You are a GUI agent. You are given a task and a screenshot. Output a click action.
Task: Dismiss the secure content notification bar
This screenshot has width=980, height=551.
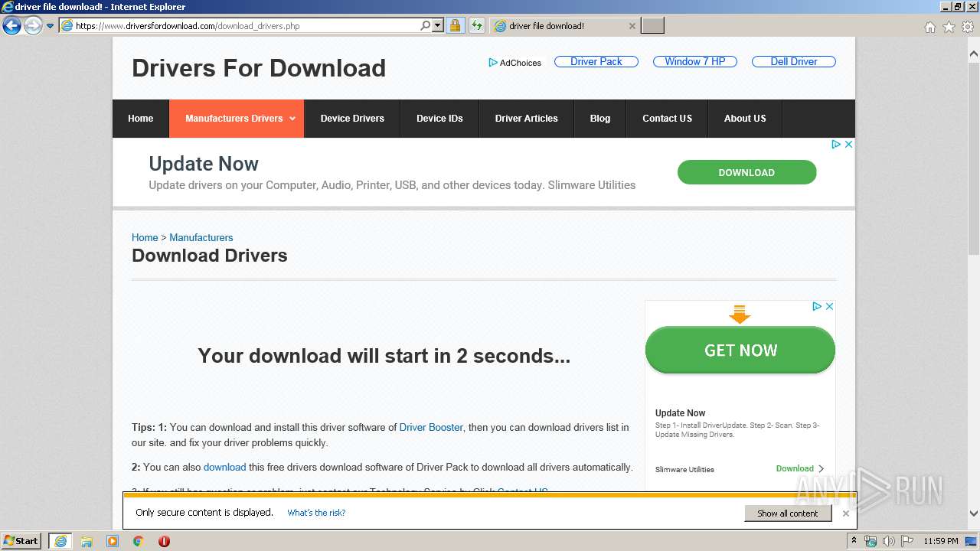pyautogui.click(x=845, y=514)
